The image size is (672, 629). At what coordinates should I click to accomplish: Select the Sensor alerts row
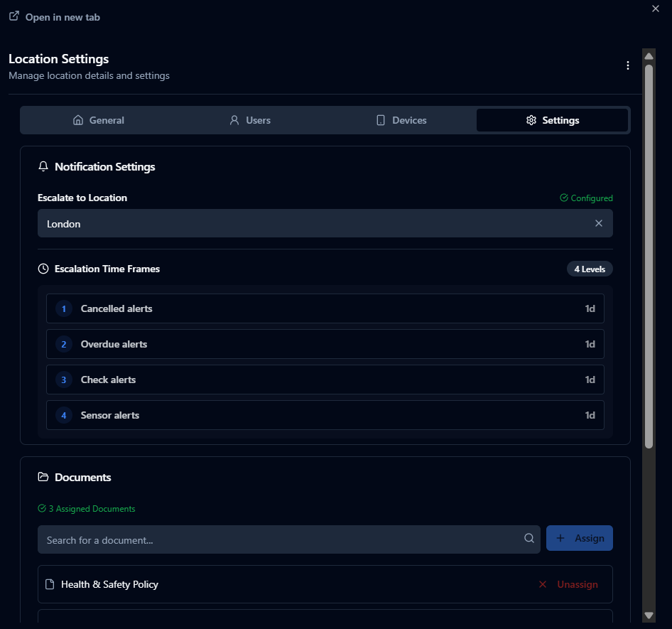tap(325, 415)
